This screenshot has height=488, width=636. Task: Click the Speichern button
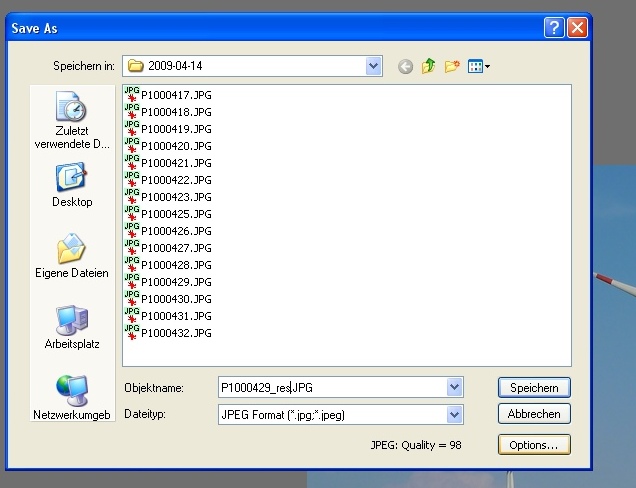pyautogui.click(x=534, y=388)
